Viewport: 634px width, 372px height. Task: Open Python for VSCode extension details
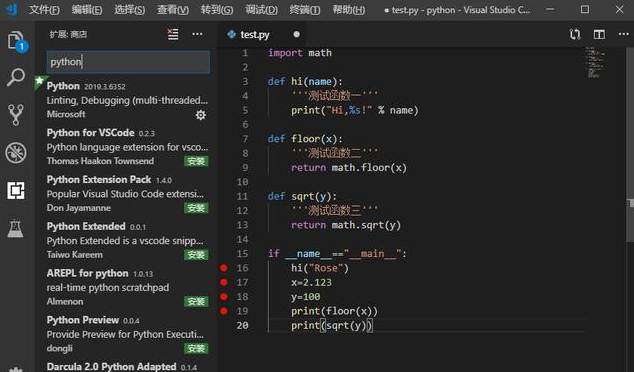[x=127, y=147]
